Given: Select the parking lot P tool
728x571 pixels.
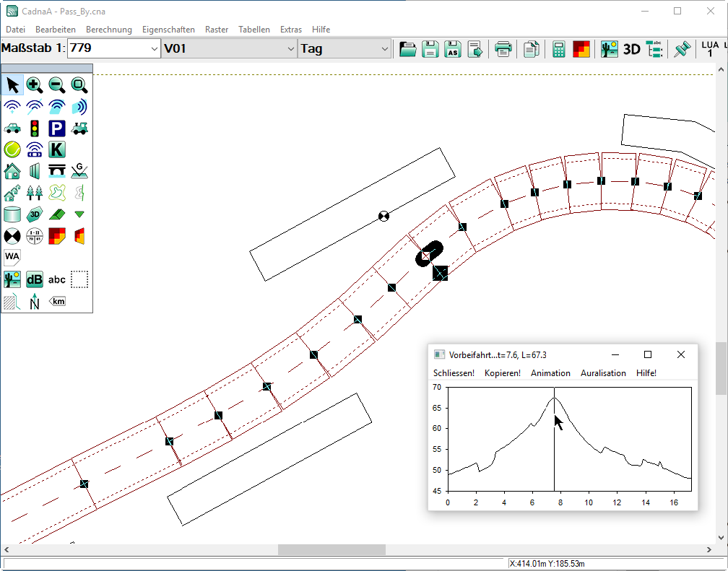Looking at the screenshot, I should (57, 128).
